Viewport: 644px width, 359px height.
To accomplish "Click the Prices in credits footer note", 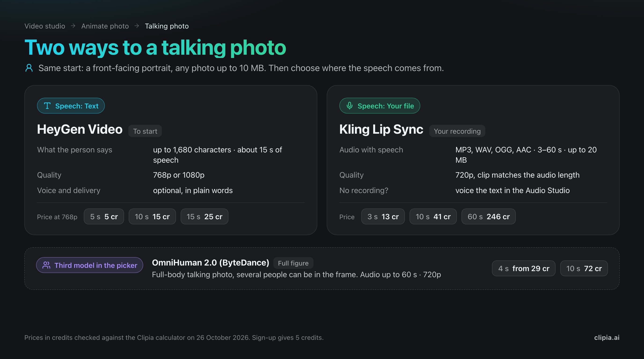I will pyautogui.click(x=174, y=337).
